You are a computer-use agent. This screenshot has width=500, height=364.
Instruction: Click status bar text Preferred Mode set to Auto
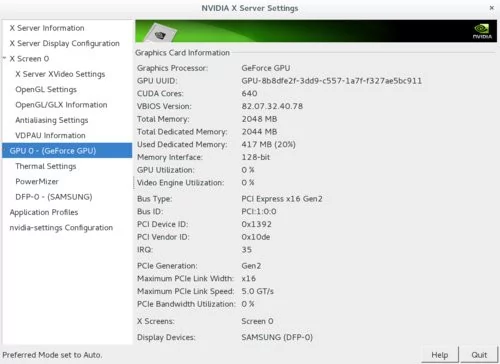(x=52, y=355)
